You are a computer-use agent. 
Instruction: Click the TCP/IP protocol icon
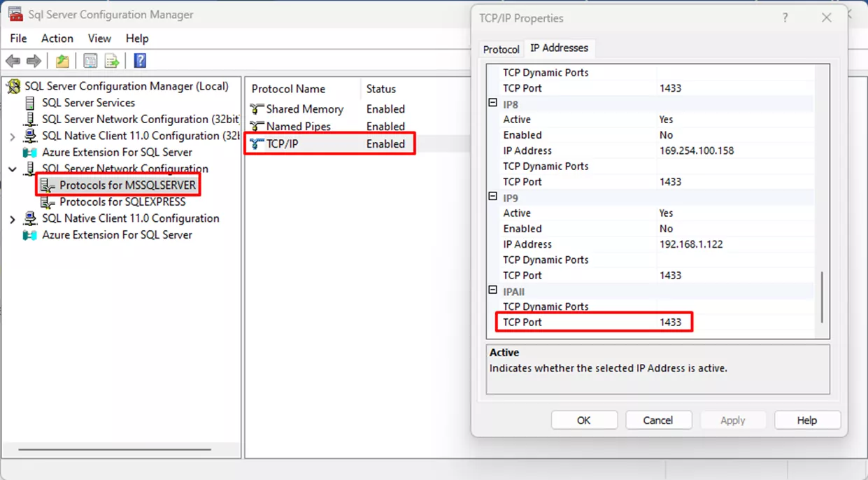coord(257,144)
